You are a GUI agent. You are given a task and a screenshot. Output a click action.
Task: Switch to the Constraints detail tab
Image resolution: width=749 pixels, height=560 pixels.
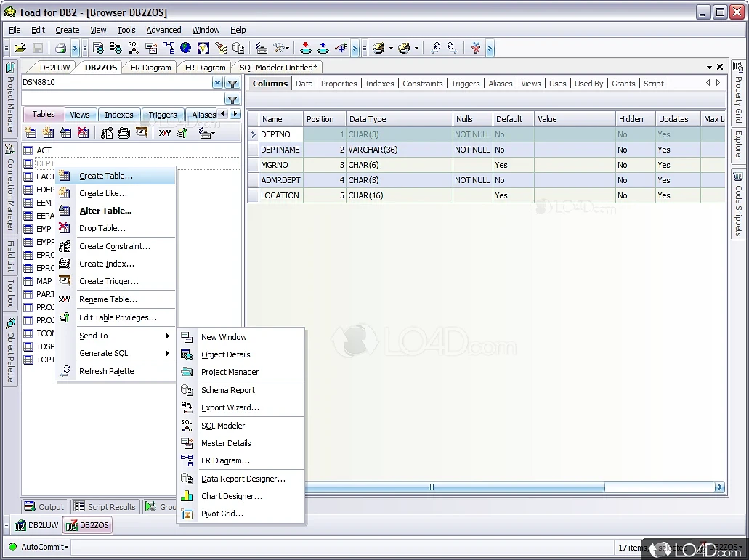422,84
